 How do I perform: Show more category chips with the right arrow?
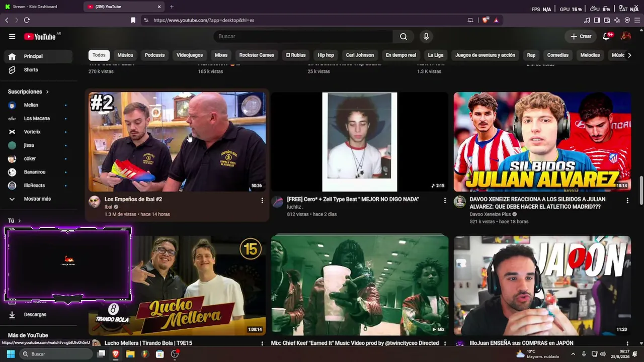pyautogui.click(x=629, y=55)
